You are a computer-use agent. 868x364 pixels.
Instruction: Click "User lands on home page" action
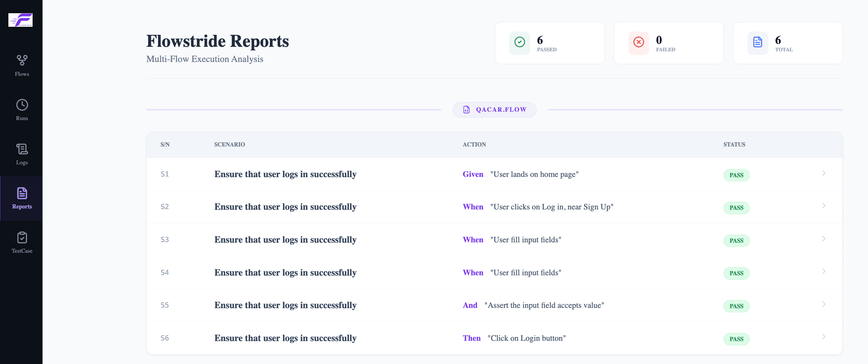pos(534,174)
